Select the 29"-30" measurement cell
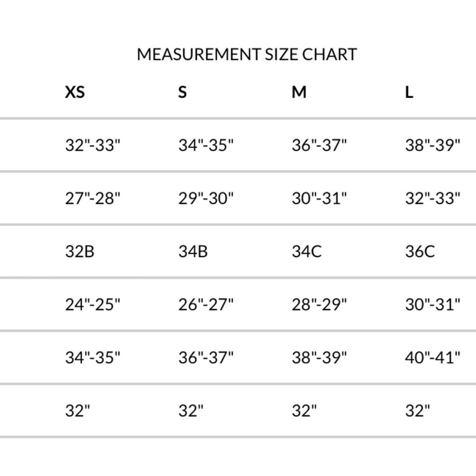This screenshot has height=476, width=476. pyautogui.click(x=206, y=198)
